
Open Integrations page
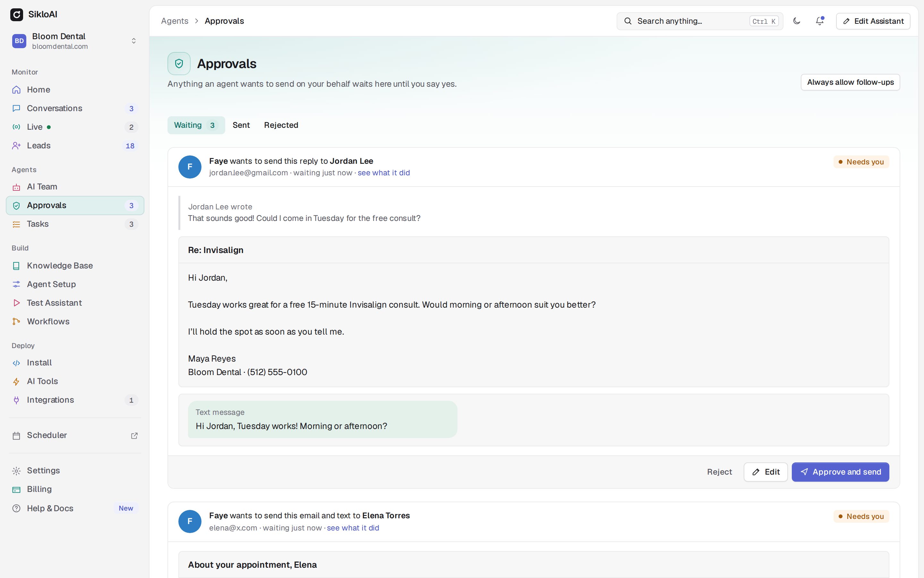point(75,400)
